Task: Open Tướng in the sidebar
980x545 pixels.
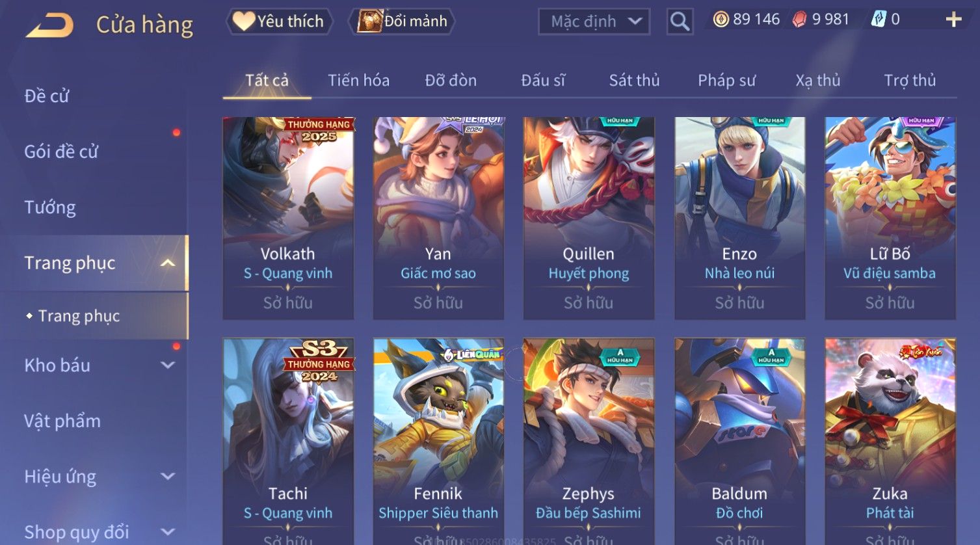Action: pyautogui.click(x=50, y=207)
